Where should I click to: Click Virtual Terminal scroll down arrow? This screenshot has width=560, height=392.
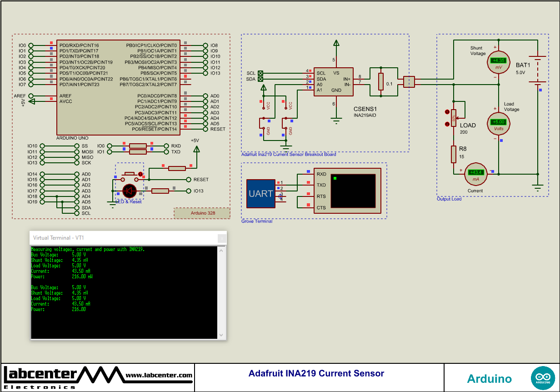pos(221,335)
